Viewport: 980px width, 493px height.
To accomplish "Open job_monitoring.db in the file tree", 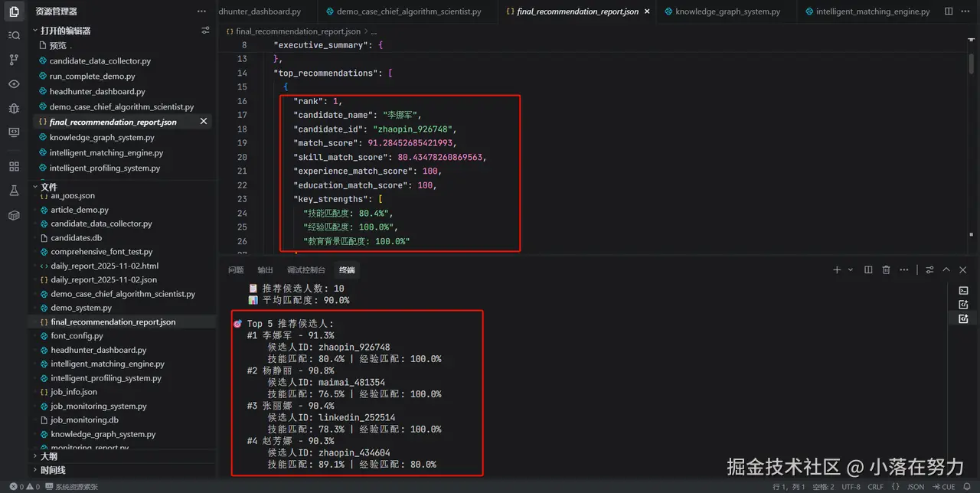I will coord(84,420).
